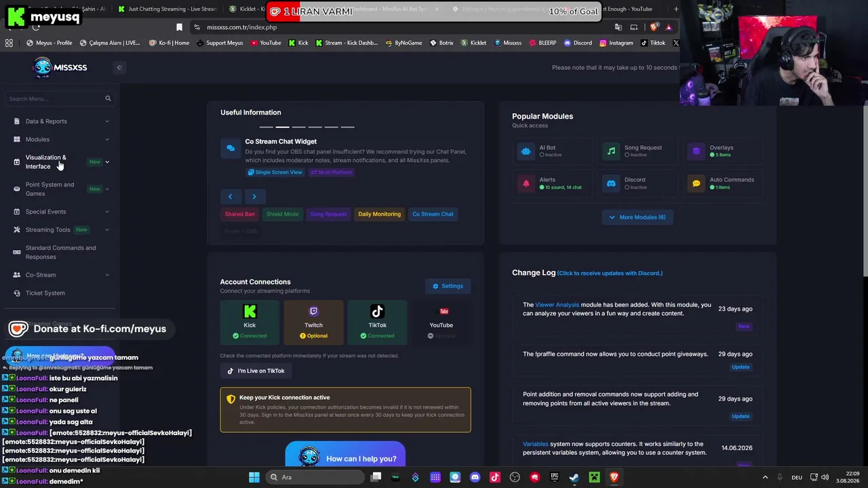Click the Single Screen View button
Screen dimensions: 868x488
point(275,172)
